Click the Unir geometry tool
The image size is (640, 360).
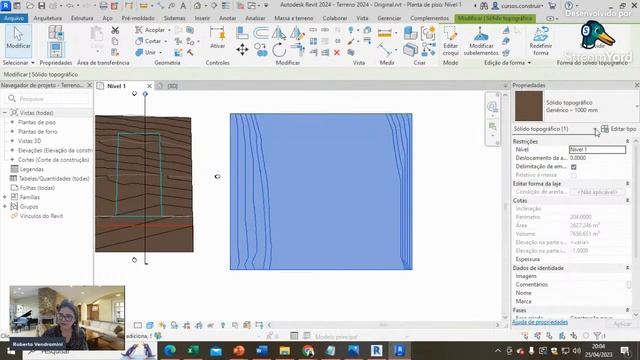[x=148, y=52]
